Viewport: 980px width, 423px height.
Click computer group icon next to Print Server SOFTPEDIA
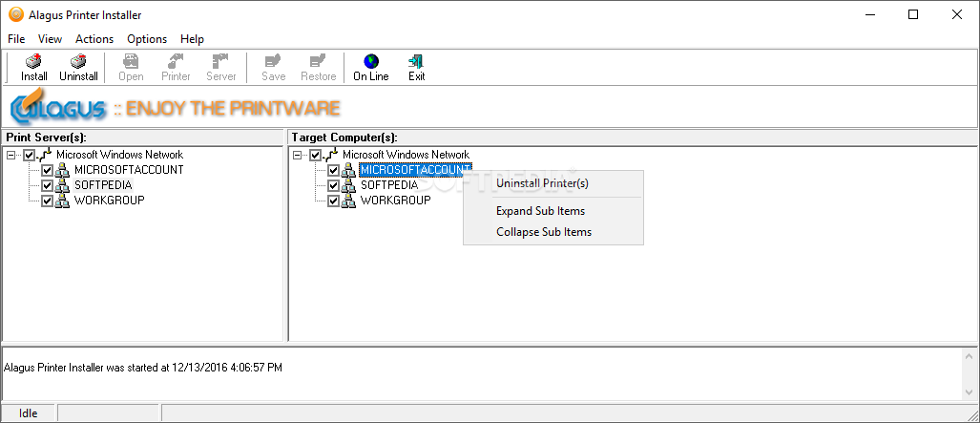(62, 185)
